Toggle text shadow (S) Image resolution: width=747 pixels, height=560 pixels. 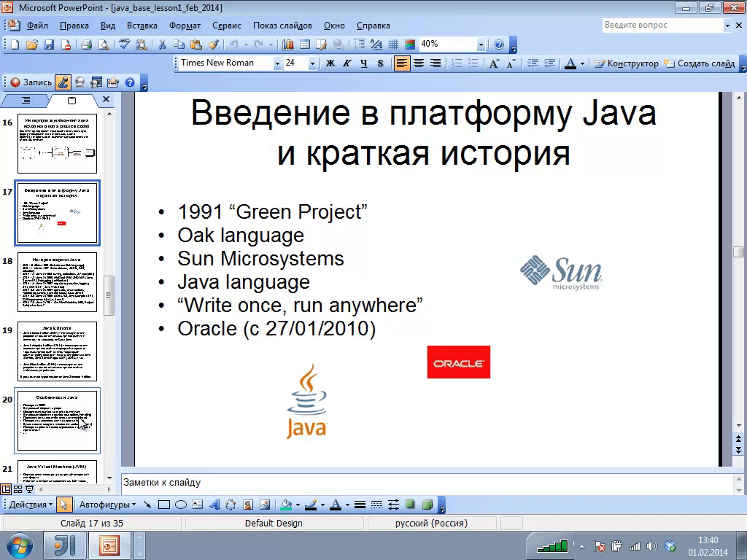[x=380, y=63]
